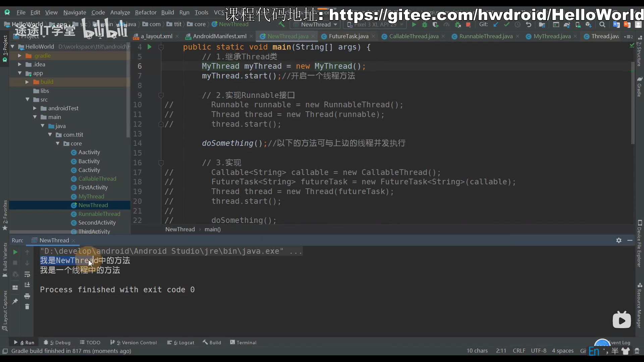
Task: Run the app with the green play toolbar icon
Action: tap(414, 24)
